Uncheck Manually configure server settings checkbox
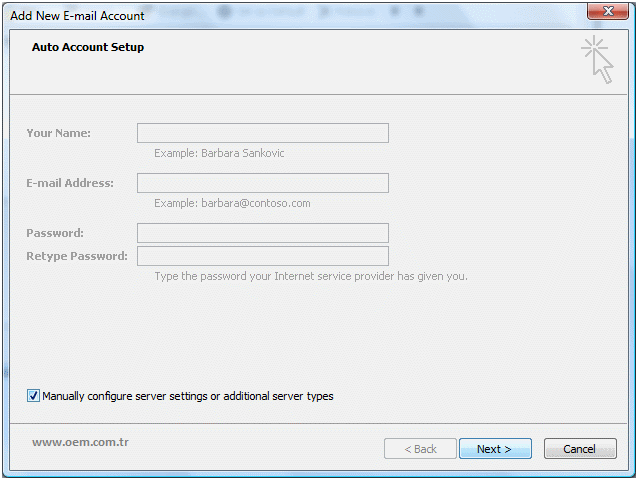 point(33,395)
